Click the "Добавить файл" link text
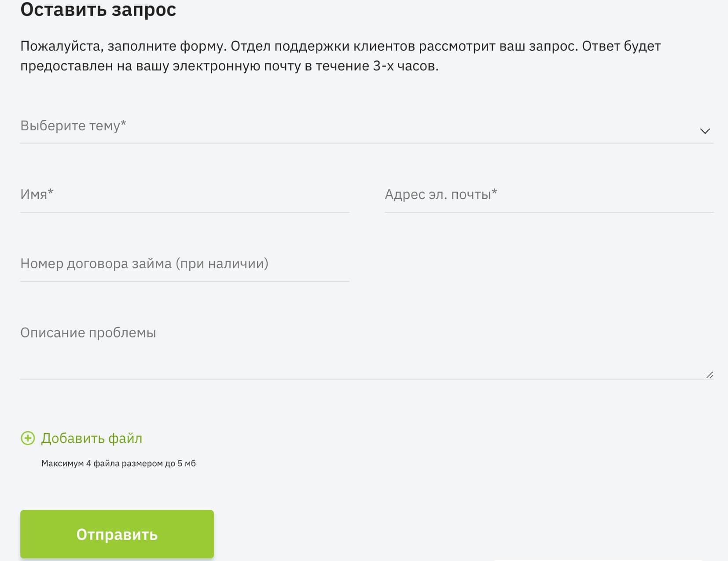This screenshot has width=728, height=561. (x=92, y=438)
